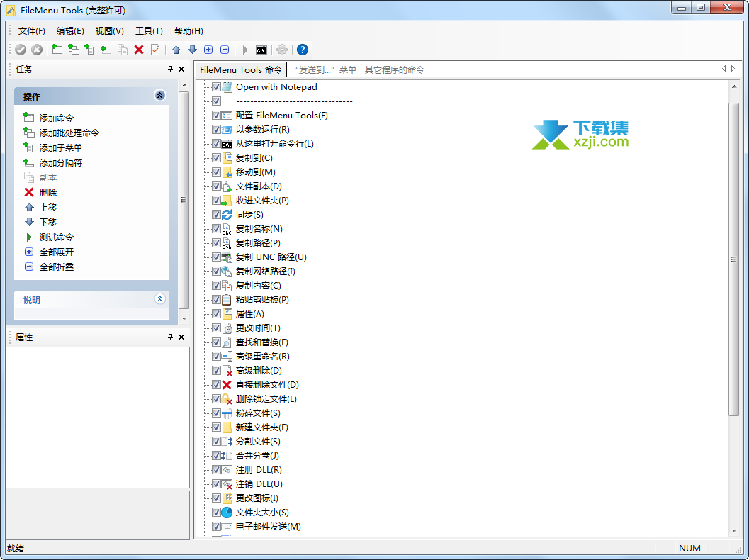This screenshot has height=560, width=749.
Task: Click the greyed-out Duplicate toolbar icon
Action: coord(123,50)
